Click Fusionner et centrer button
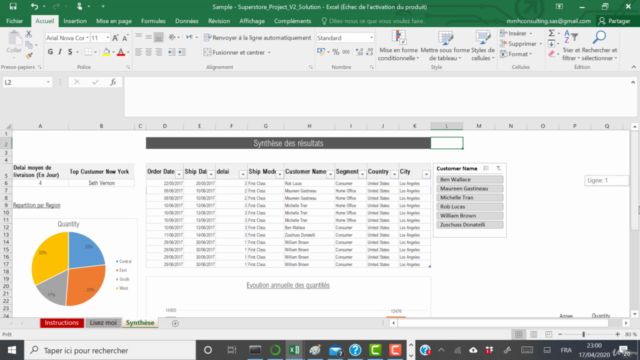 (x=237, y=52)
